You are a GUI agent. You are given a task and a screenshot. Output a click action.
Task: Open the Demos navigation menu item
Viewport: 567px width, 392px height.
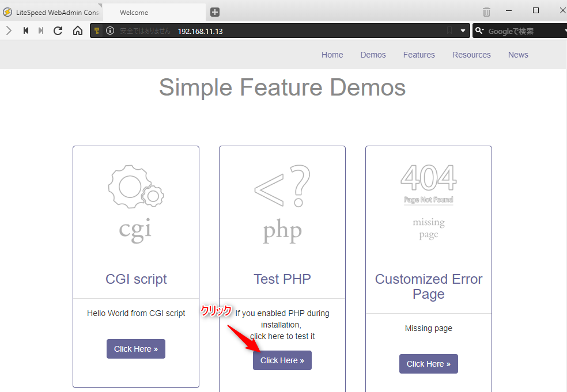(373, 55)
